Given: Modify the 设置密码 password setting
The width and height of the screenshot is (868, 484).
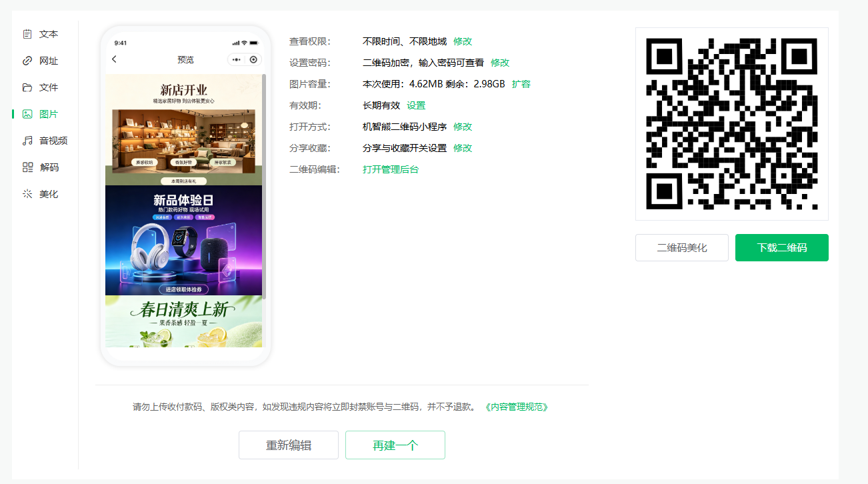Looking at the screenshot, I should [x=500, y=63].
